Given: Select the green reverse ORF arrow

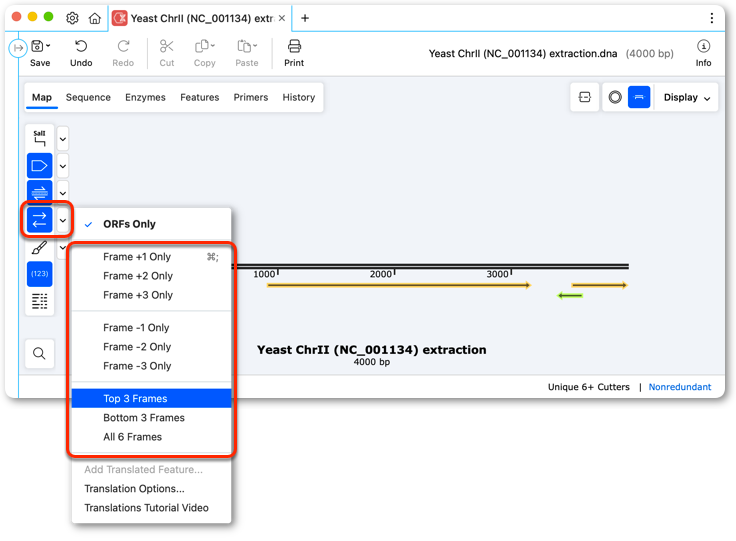Looking at the screenshot, I should point(570,296).
